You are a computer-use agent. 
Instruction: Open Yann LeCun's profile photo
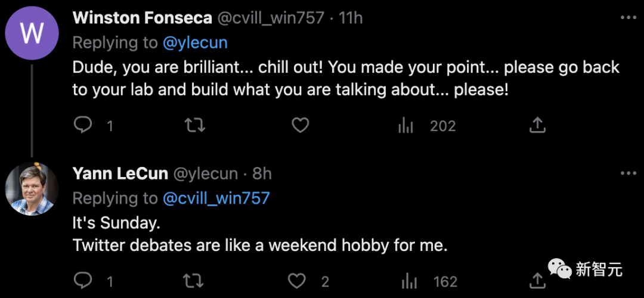pos(32,188)
